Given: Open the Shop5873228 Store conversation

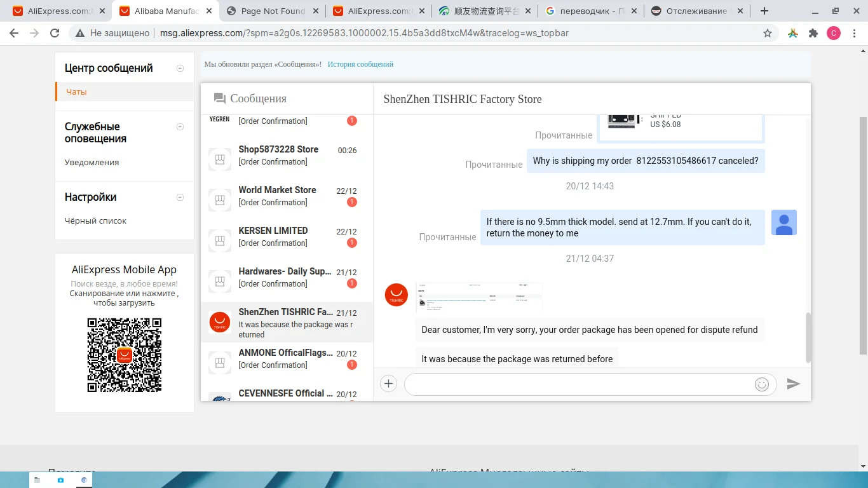Looking at the screenshot, I should [287, 159].
